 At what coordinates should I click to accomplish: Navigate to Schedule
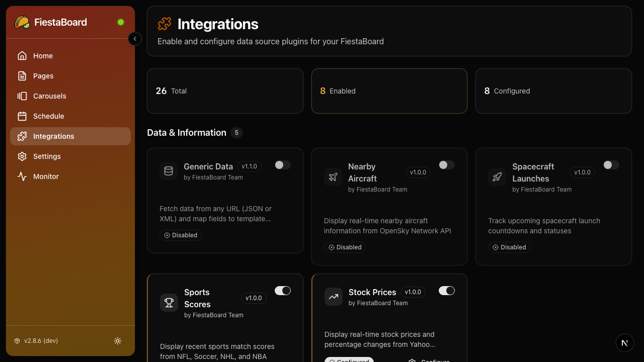[x=70, y=116]
